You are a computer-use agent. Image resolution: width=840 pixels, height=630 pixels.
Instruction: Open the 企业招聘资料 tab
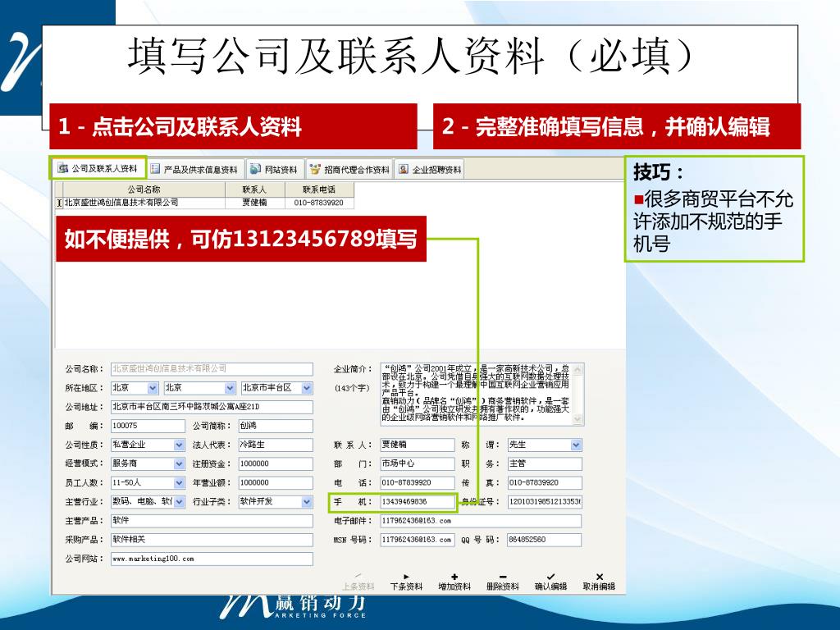(430, 169)
